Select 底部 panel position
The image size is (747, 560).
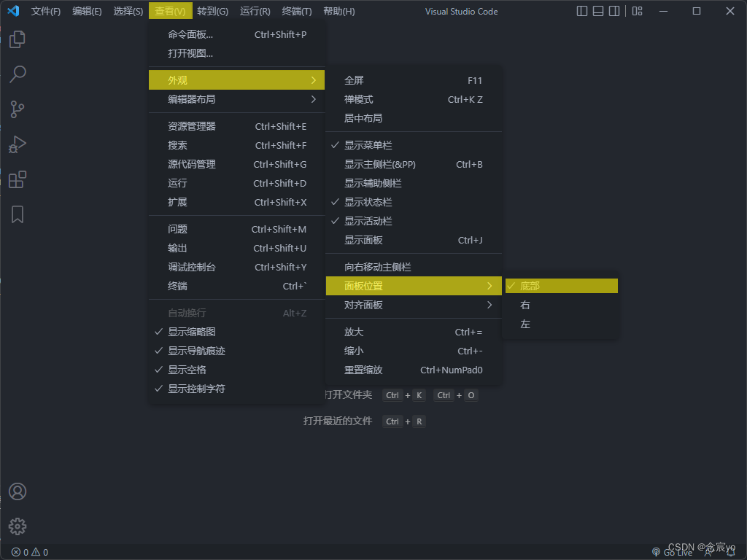pos(561,286)
